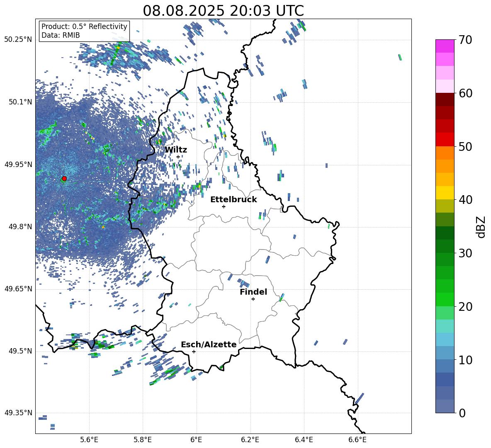Click the 60 dBZ colorbar tick label

point(465,93)
